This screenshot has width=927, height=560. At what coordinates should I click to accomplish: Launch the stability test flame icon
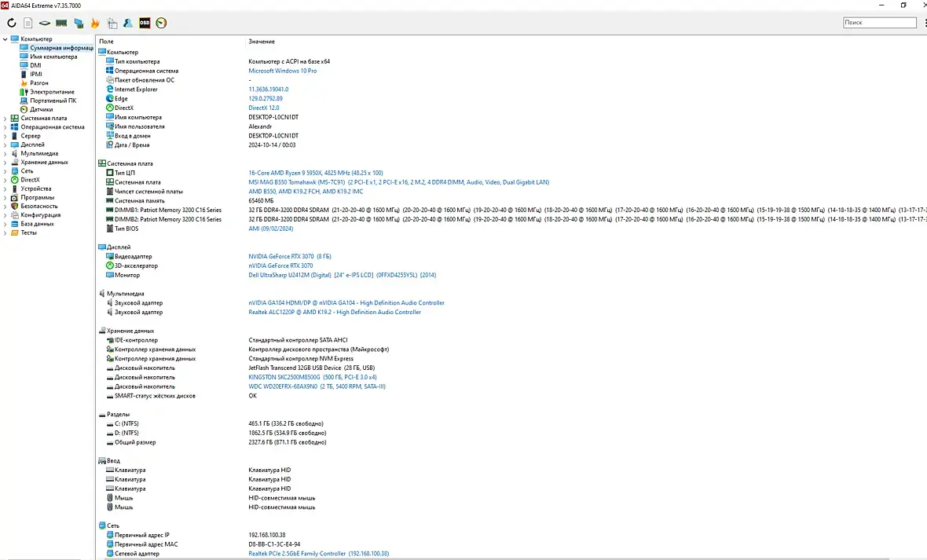coord(94,23)
